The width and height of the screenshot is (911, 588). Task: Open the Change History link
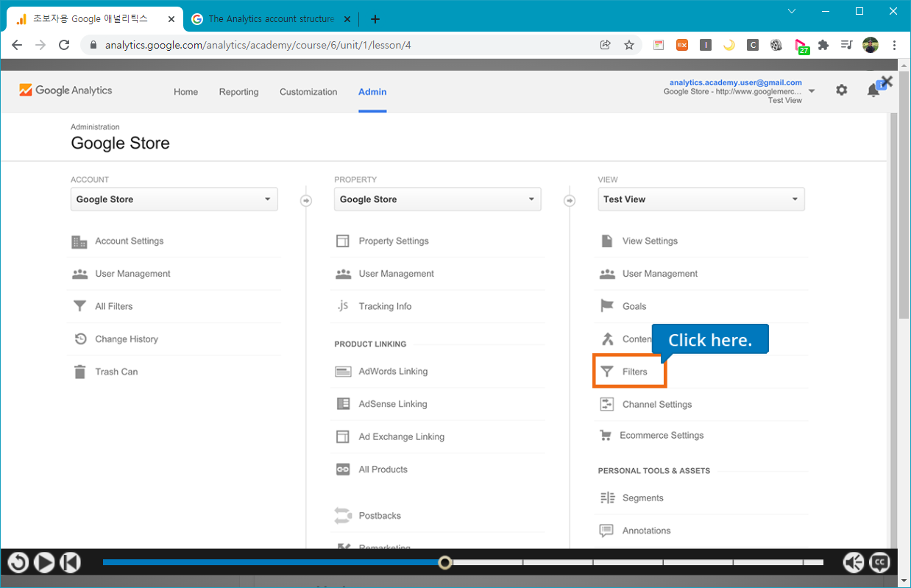pos(127,339)
